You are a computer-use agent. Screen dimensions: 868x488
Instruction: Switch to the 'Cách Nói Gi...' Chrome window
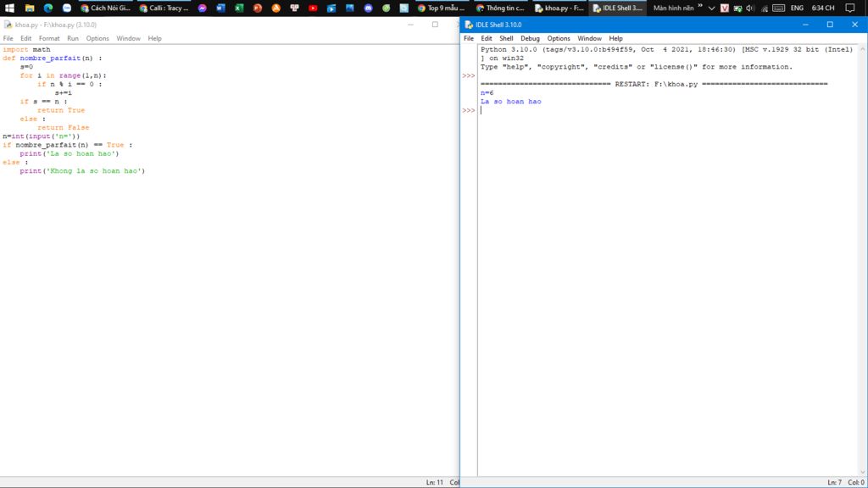pos(105,8)
